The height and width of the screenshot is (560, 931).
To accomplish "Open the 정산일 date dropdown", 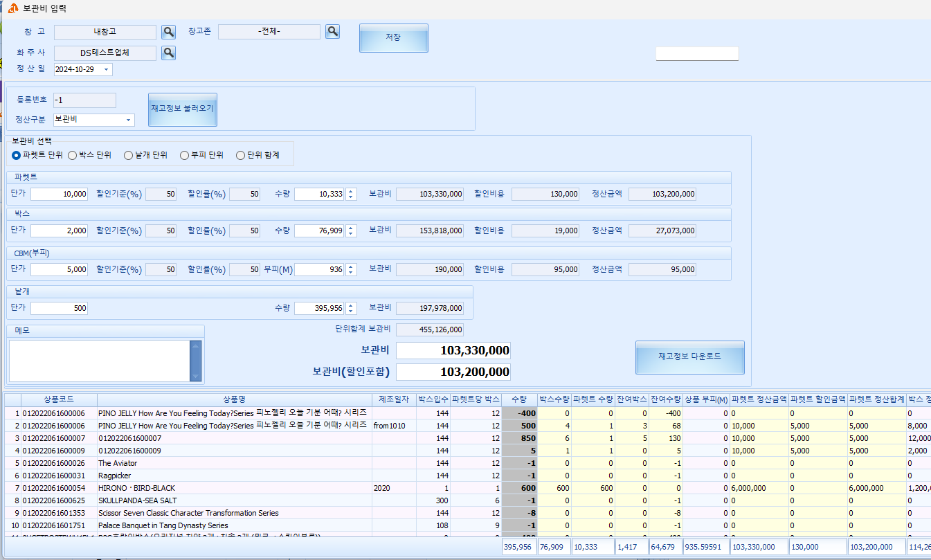I will [x=106, y=69].
